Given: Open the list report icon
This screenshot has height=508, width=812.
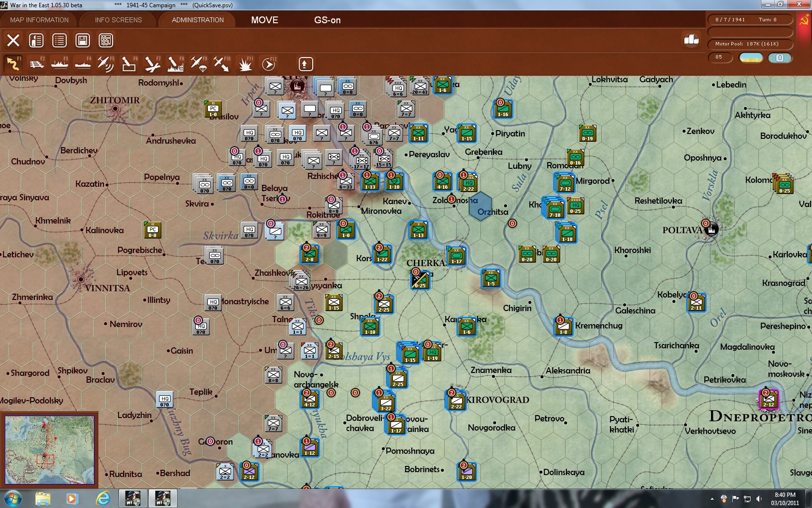Looking at the screenshot, I should (x=59, y=40).
